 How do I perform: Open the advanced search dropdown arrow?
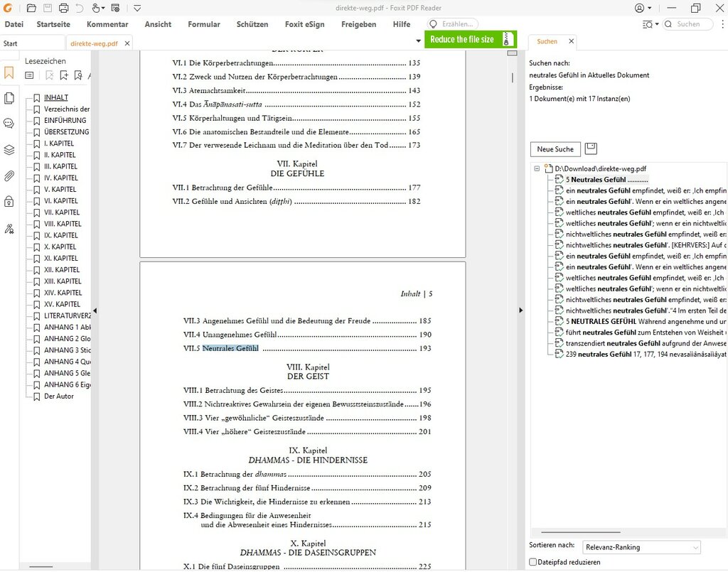point(656,24)
